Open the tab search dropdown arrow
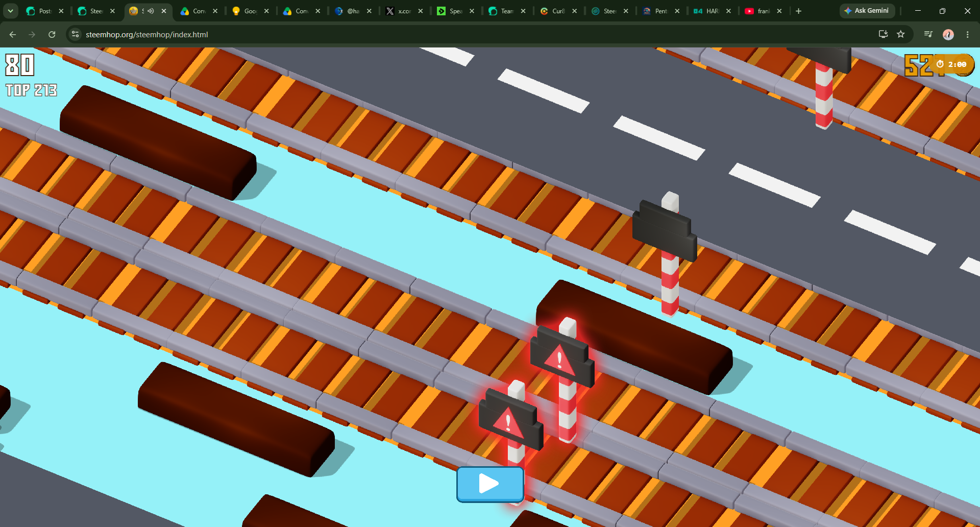This screenshot has height=527, width=980. (x=10, y=11)
